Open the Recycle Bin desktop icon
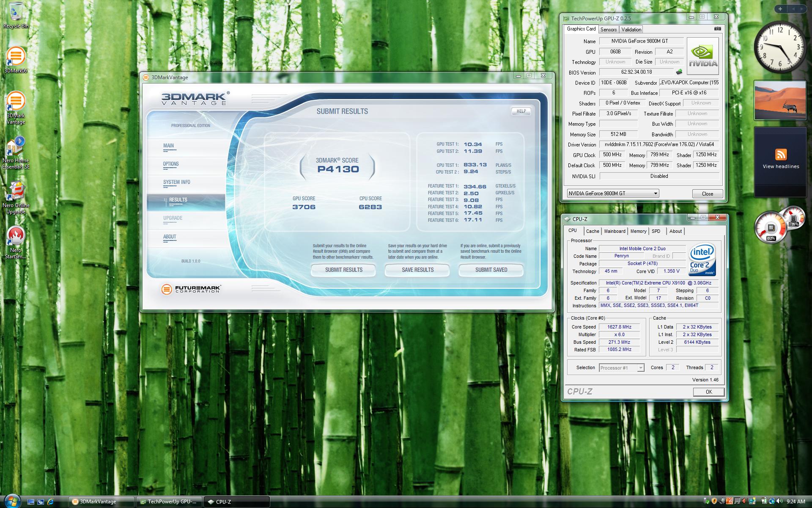 pyautogui.click(x=16, y=15)
